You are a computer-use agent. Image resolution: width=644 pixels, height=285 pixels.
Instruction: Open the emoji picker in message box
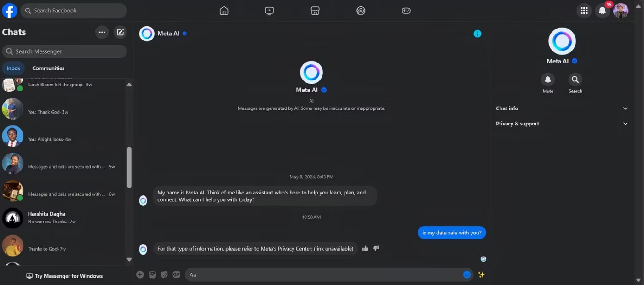[x=467, y=275]
